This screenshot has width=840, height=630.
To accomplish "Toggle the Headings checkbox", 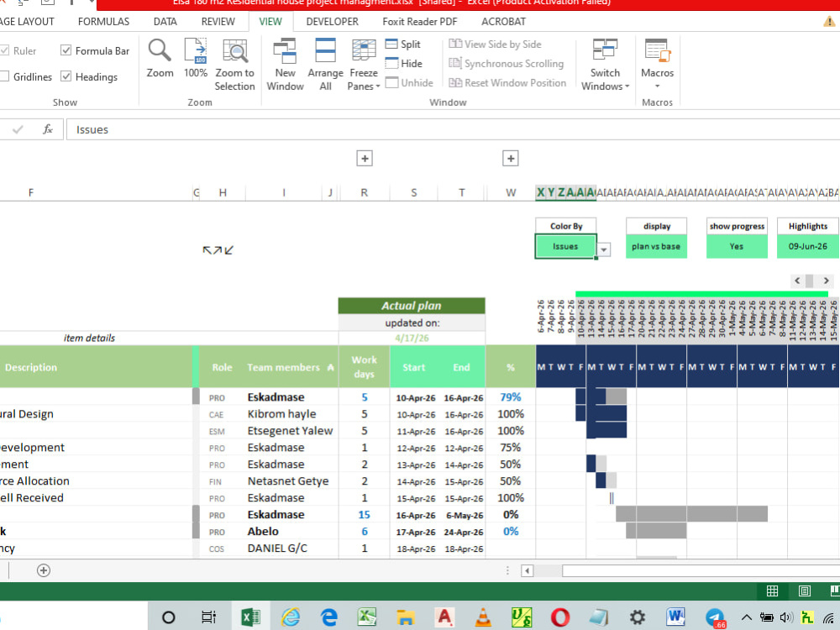I will pyautogui.click(x=66, y=76).
